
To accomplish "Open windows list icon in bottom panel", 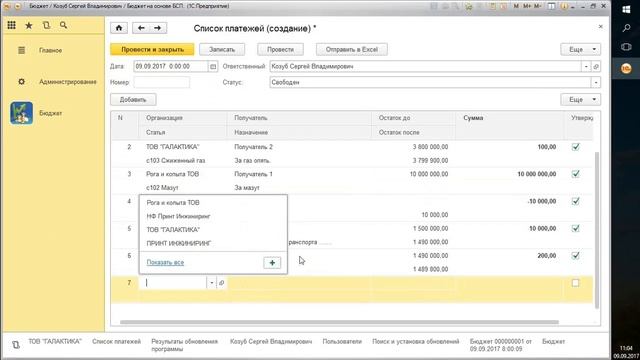I will pos(16,345).
